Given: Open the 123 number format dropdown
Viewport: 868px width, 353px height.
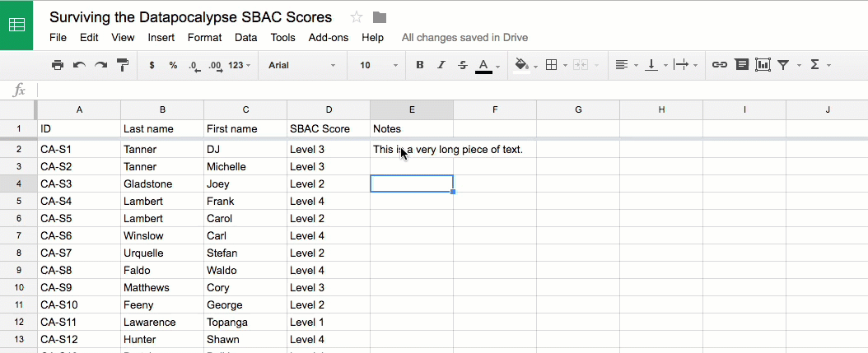Looking at the screenshot, I should (239, 65).
